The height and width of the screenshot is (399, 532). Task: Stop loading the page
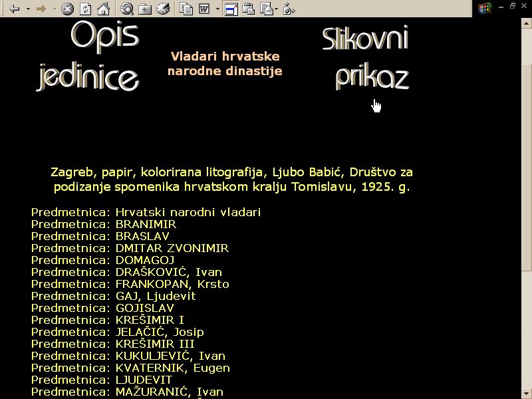67,9
